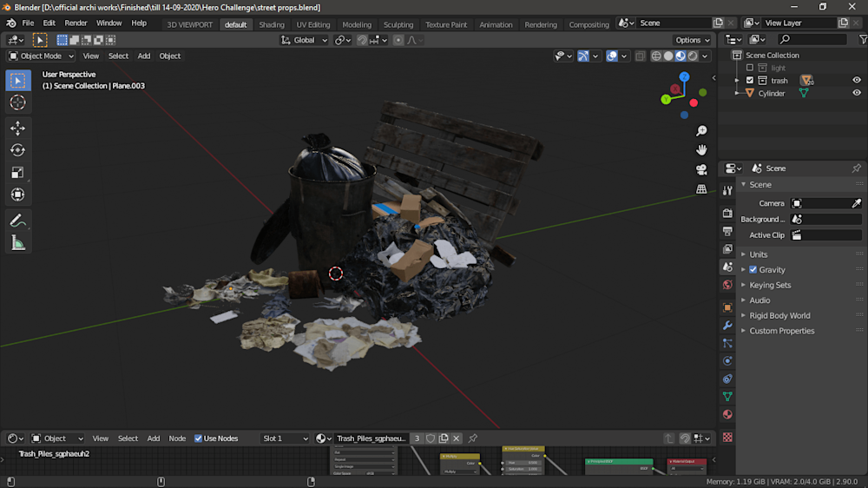
Task: Switch to the Shading workspace tab
Action: 272,24
